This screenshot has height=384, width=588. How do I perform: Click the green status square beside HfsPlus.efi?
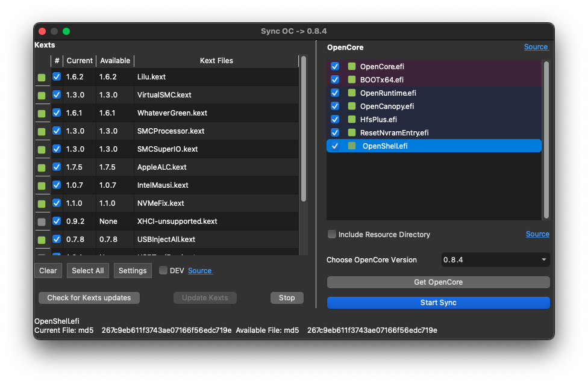click(x=352, y=119)
